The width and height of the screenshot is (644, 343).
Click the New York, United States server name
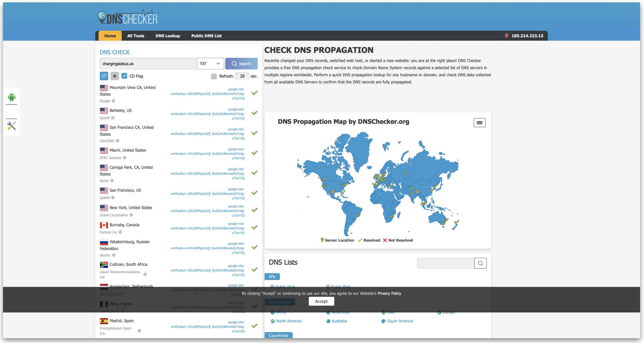pos(131,207)
